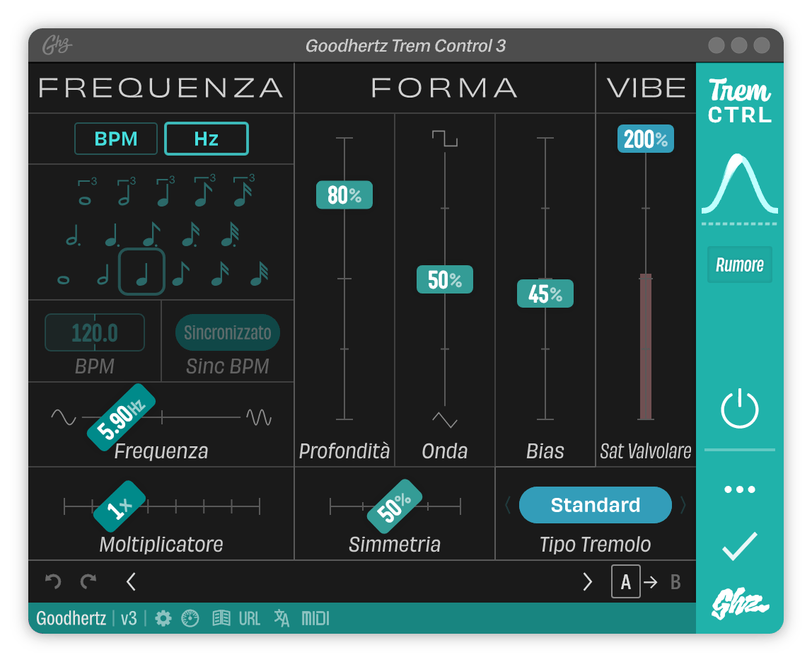The height and width of the screenshot is (662, 812).
Task: Click the Moltiplicatore 1x slider handle
Action: coord(120,506)
